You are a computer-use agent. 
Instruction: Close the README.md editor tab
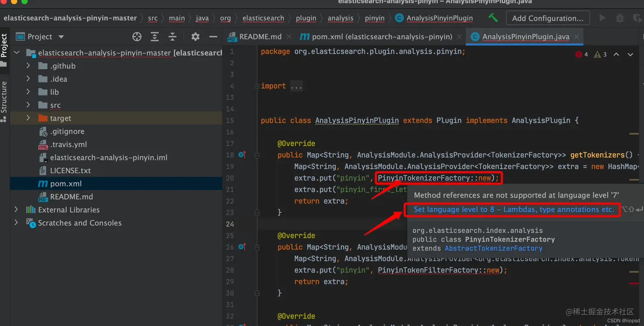pos(289,37)
